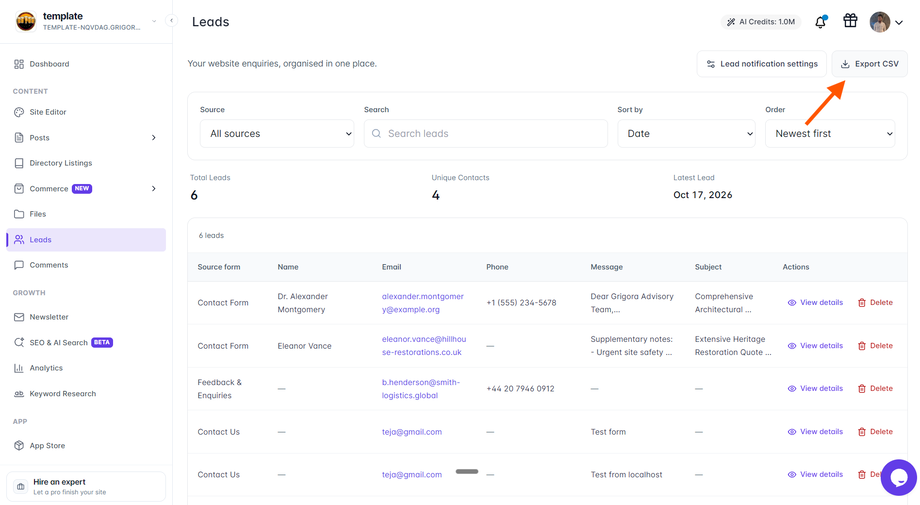The height and width of the screenshot is (505, 920).
Task: Click Hire an expert card
Action: click(x=86, y=486)
